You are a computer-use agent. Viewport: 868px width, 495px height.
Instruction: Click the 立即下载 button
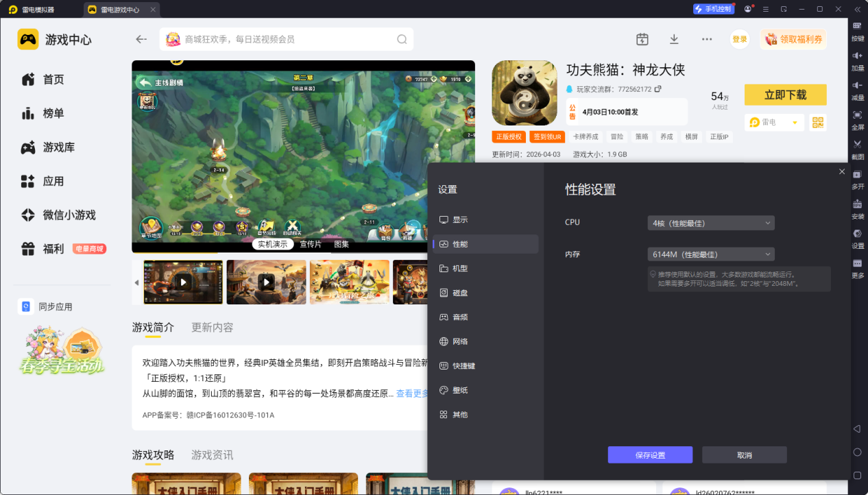point(785,95)
